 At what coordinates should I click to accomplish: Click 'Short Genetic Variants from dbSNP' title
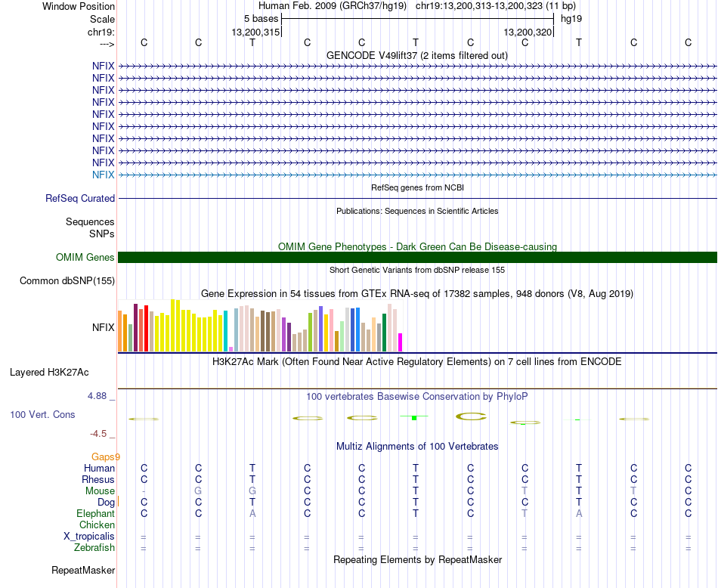417,270
